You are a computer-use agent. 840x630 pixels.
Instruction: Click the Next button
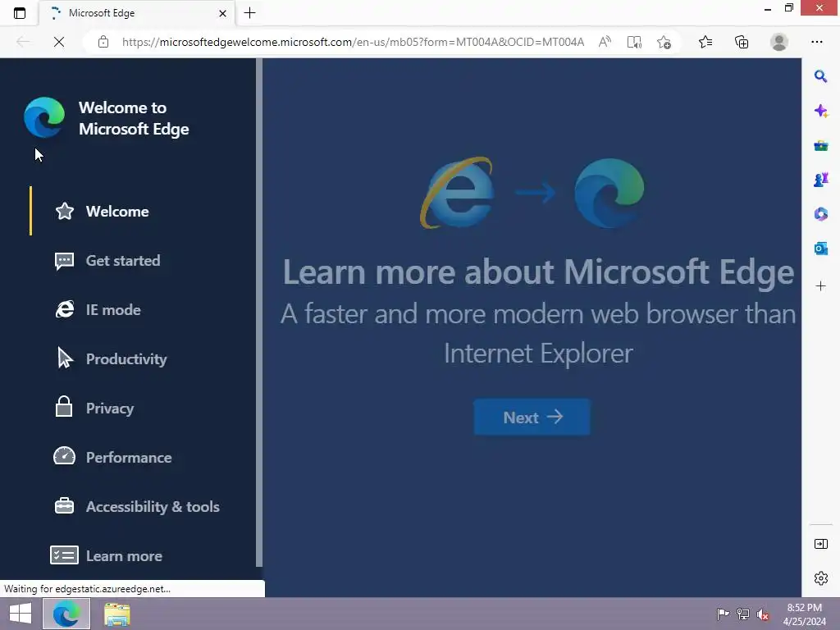coord(532,417)
